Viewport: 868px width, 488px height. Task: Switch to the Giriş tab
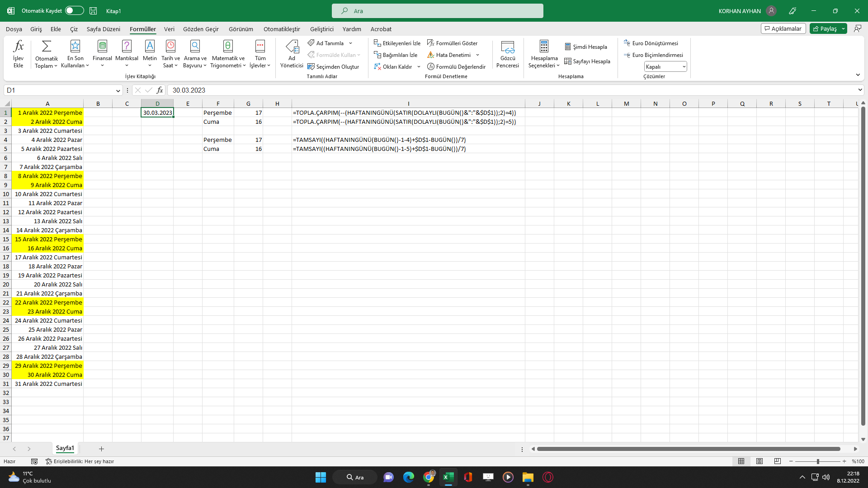point(36,29)
